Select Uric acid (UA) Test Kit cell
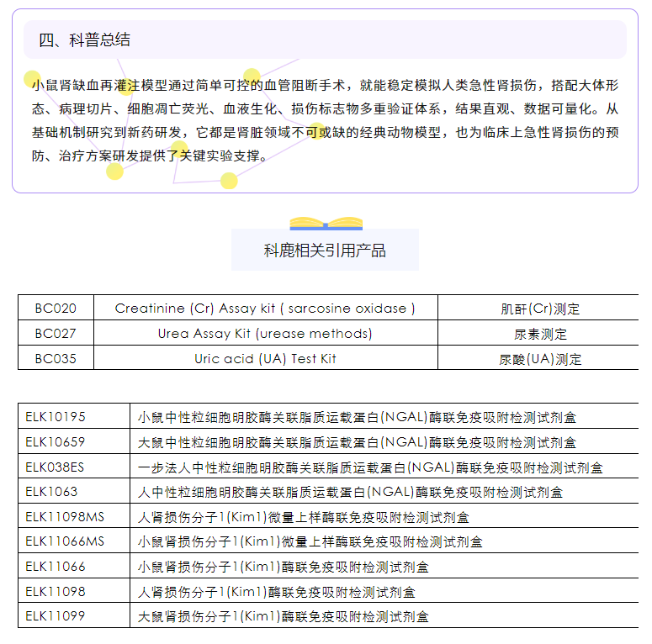 265,358
